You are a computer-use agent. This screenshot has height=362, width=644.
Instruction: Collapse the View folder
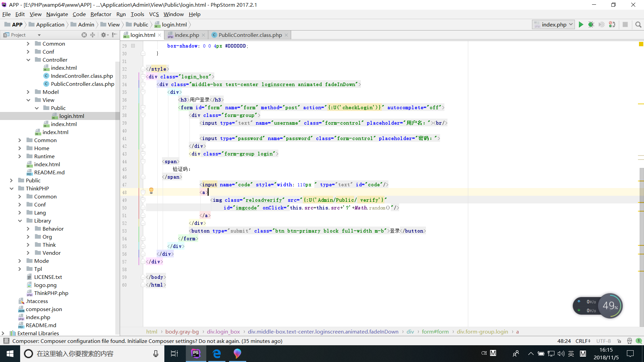pyautogui.click(x=28, y=100)
